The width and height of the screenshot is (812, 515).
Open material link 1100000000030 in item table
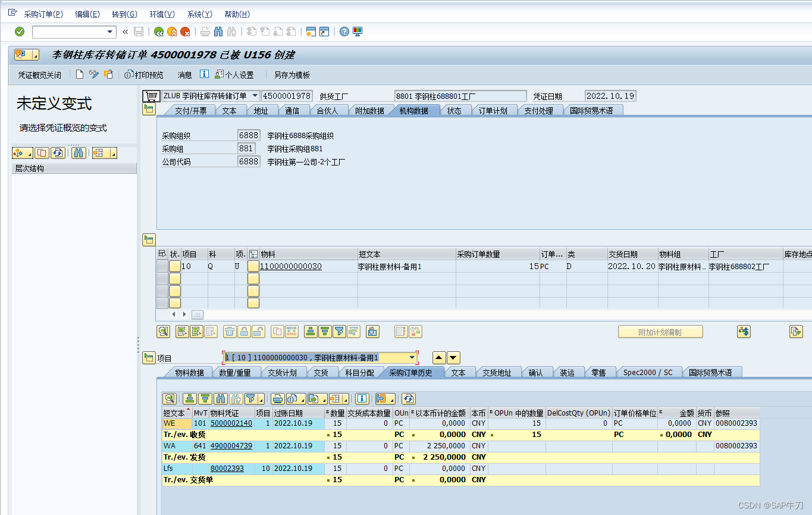290,267
